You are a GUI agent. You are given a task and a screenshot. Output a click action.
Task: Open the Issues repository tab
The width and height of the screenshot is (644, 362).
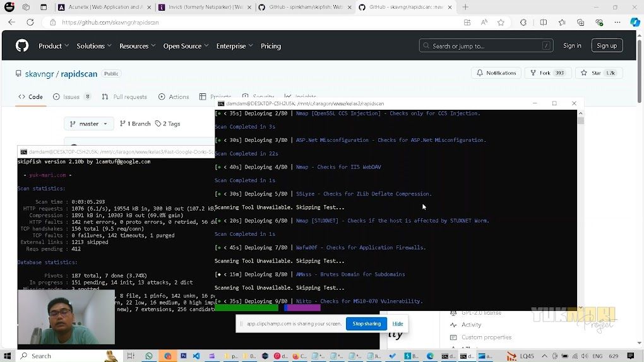pos(72,97)
